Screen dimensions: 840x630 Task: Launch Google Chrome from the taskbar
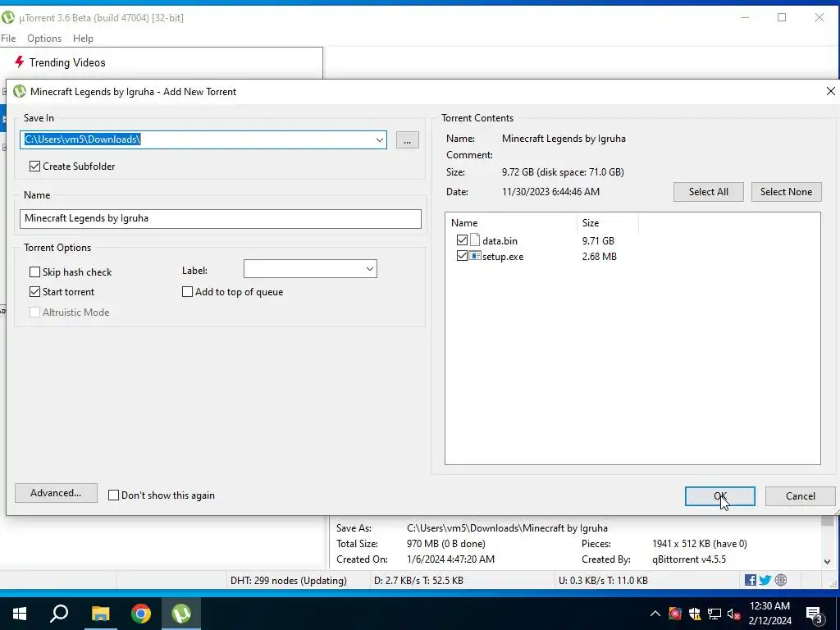(x=141, y=614)
